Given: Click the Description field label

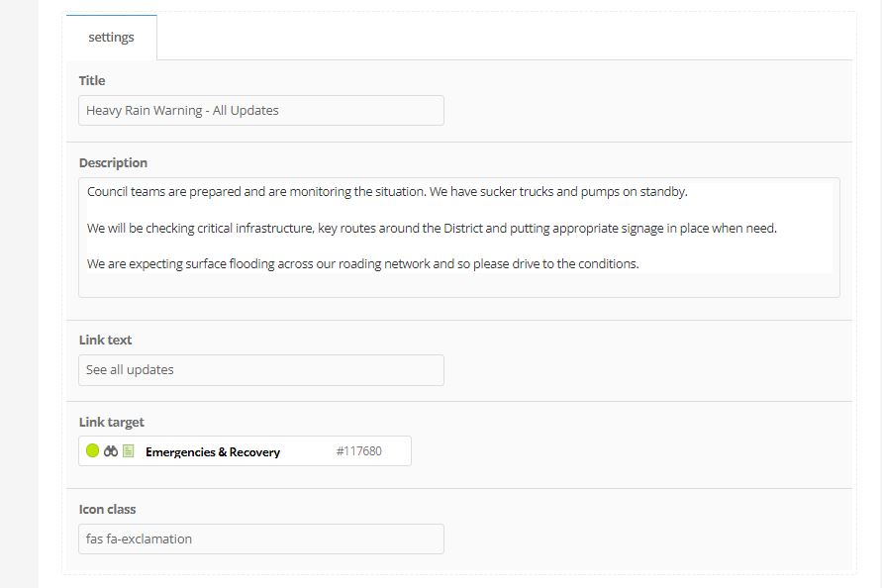Looking at the screenshot, I should 113,162.
